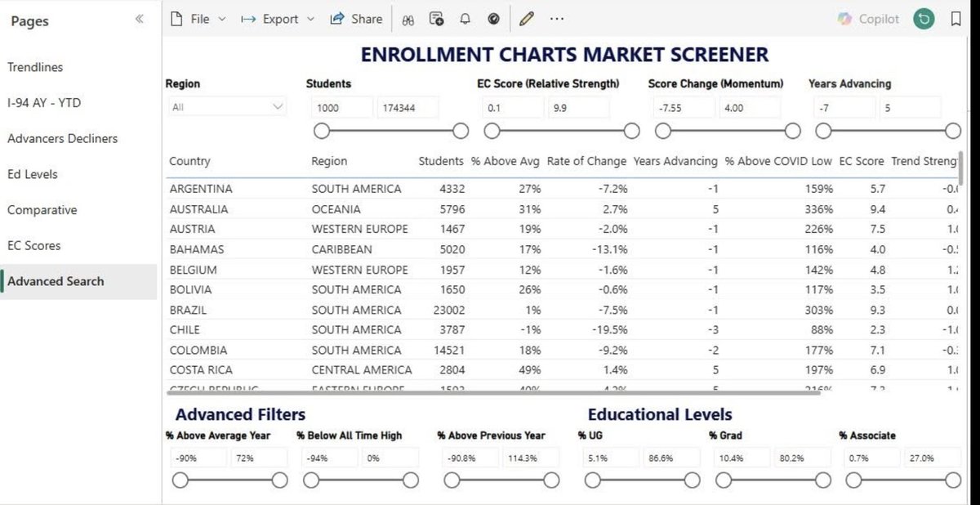Click the % UG slider right handle

[x=693, y=480]
